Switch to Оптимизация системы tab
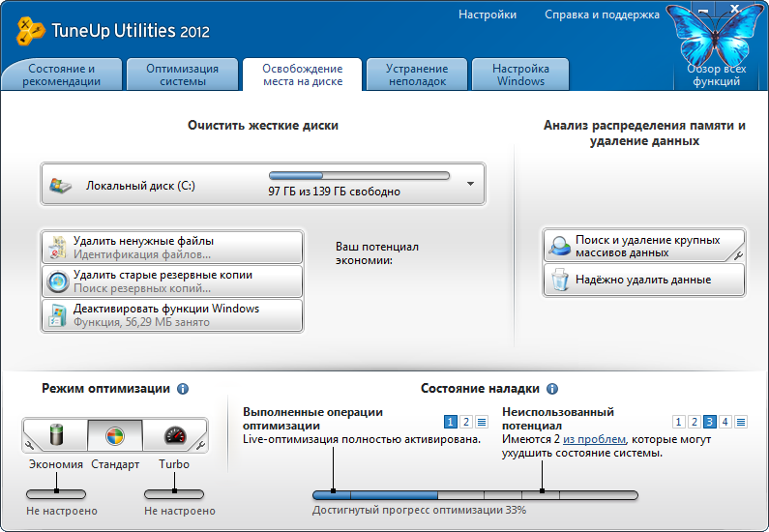The image size is (769, 532). pos(183,74)
